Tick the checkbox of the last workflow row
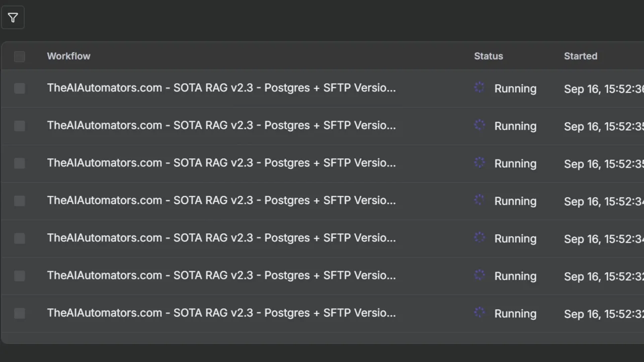This screenshot has width=644, height=362. coord(20,313)
